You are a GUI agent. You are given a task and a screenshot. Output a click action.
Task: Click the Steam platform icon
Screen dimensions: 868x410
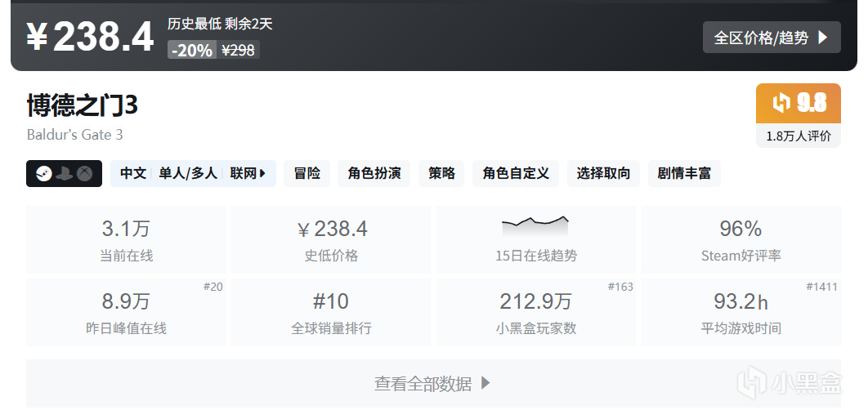[44, 174]
